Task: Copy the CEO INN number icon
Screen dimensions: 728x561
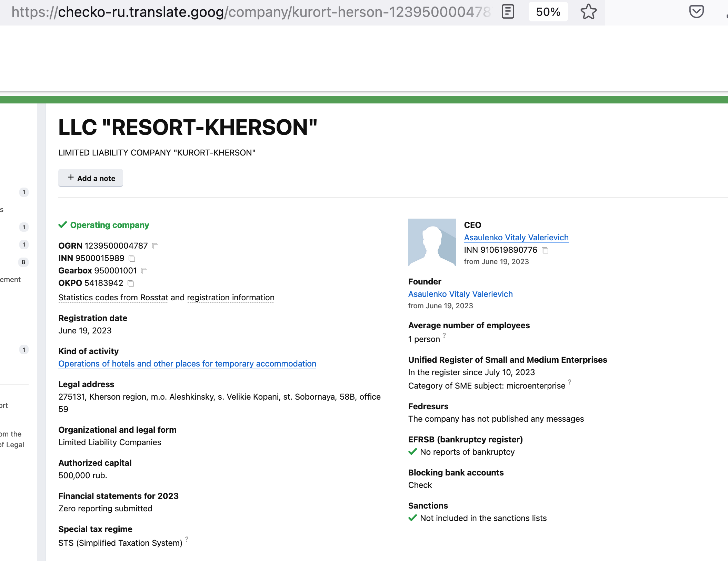Action: 545,250
